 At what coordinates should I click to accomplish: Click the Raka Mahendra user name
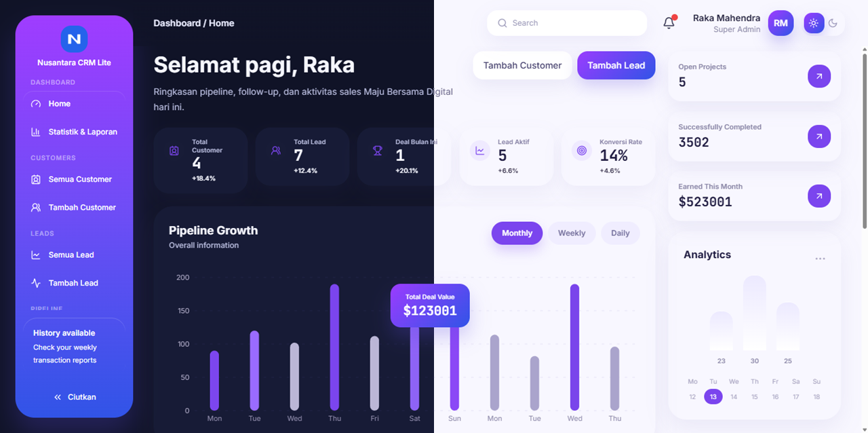click(726, 18)
